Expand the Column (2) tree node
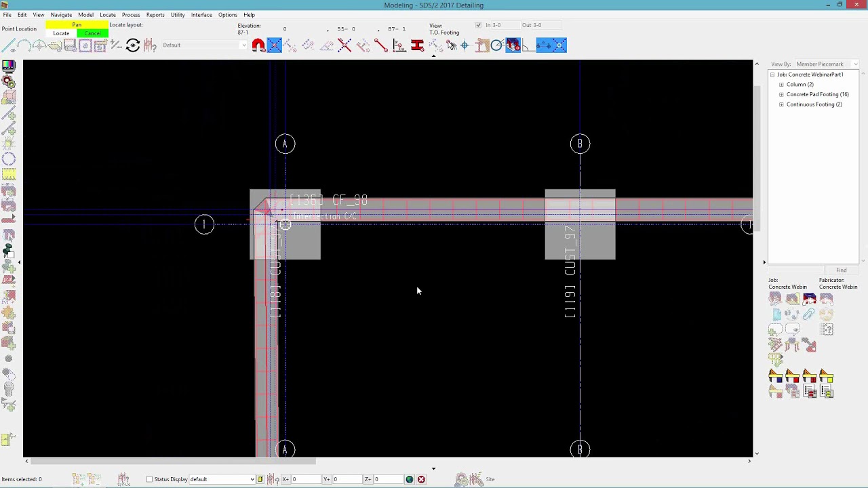 tap(781, 85)
